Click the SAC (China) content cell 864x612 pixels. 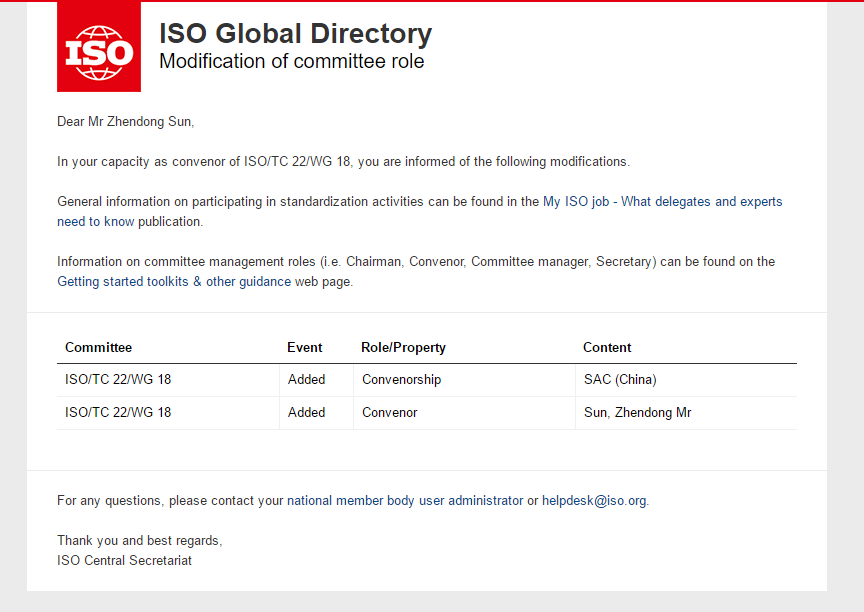click(620, 380)
